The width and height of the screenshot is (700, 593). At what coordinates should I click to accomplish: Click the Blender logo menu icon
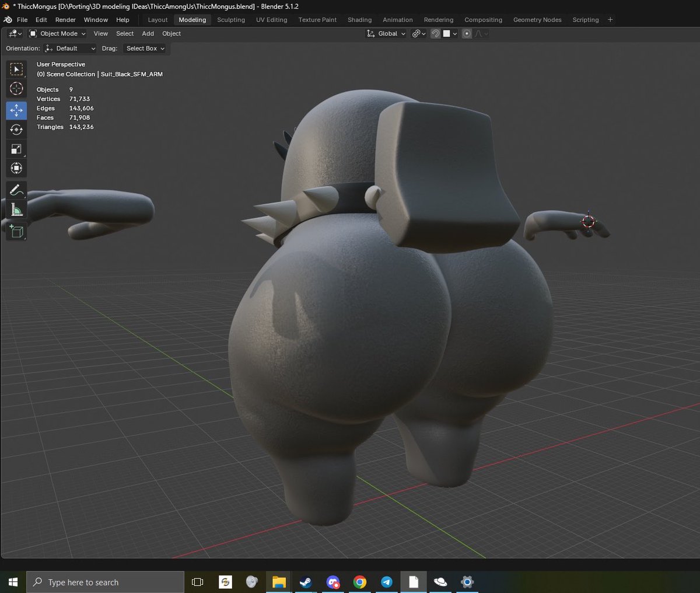(8, 20)
